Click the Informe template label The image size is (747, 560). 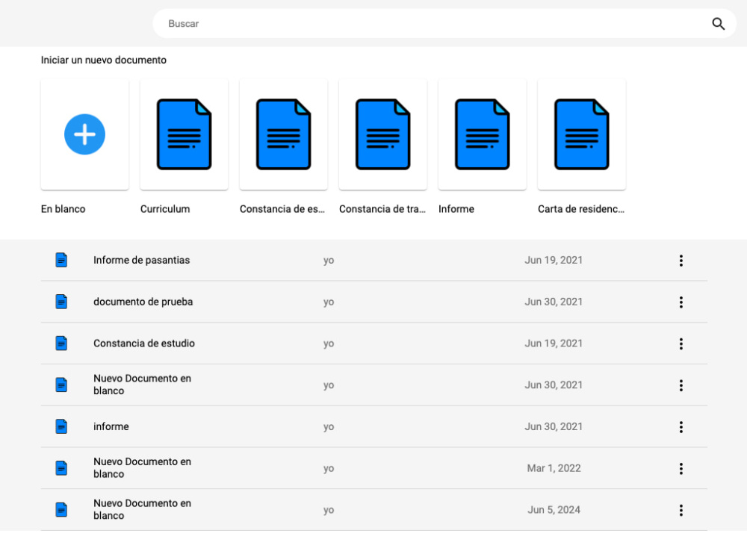click(456, 209)
